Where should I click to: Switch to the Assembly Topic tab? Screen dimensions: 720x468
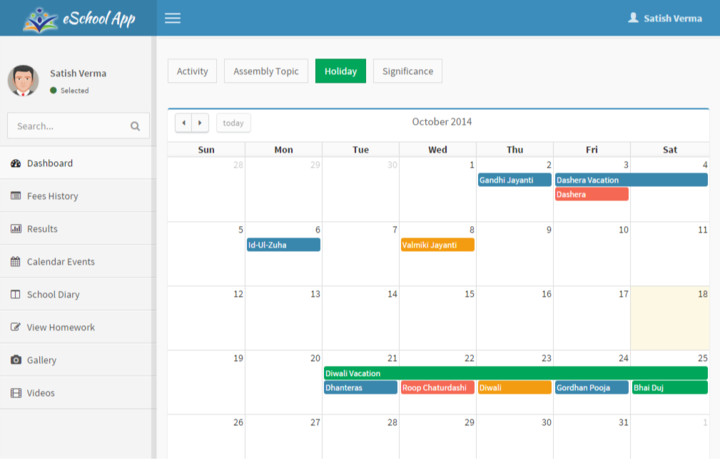pos(266,71)
